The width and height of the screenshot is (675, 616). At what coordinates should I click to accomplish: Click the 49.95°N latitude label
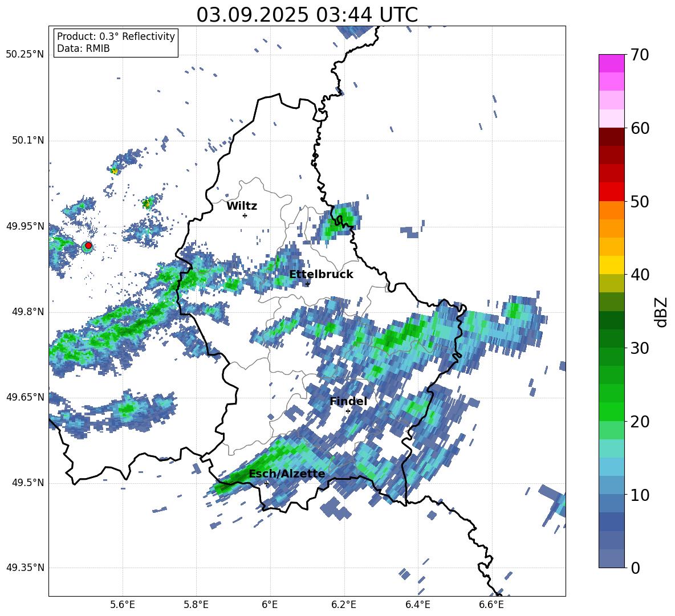[x=25, y=226]
